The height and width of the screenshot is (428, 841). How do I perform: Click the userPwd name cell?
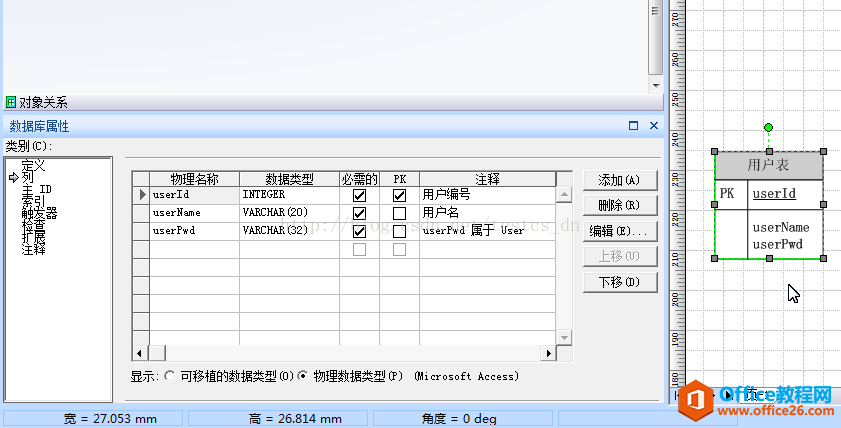[x=195, y=231]
